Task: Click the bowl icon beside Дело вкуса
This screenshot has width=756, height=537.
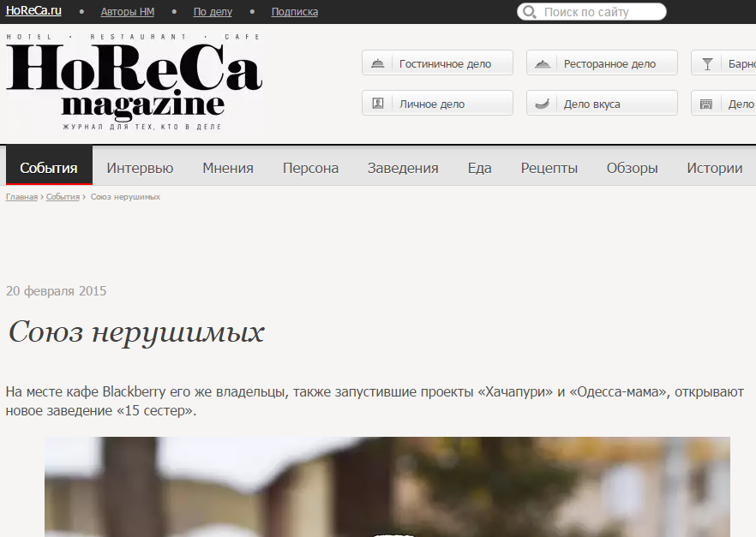Action: pyautogui.click(x=543, y=104)
